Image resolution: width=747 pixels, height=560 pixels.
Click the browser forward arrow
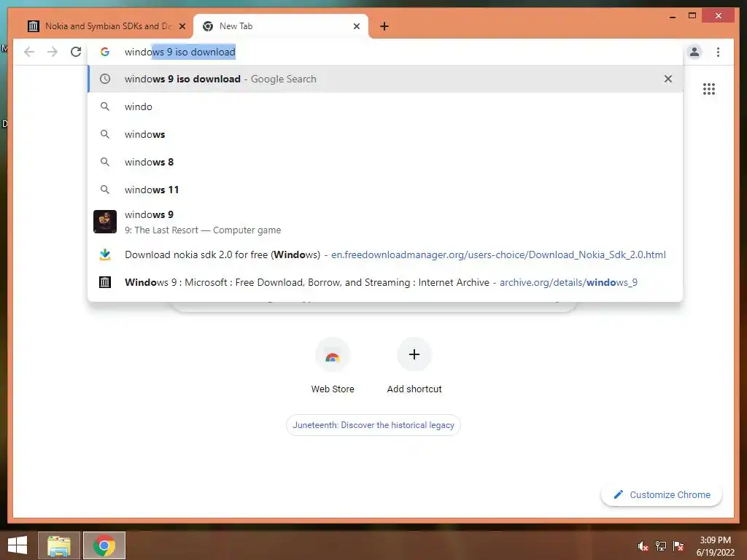click(x=53, y=52)
